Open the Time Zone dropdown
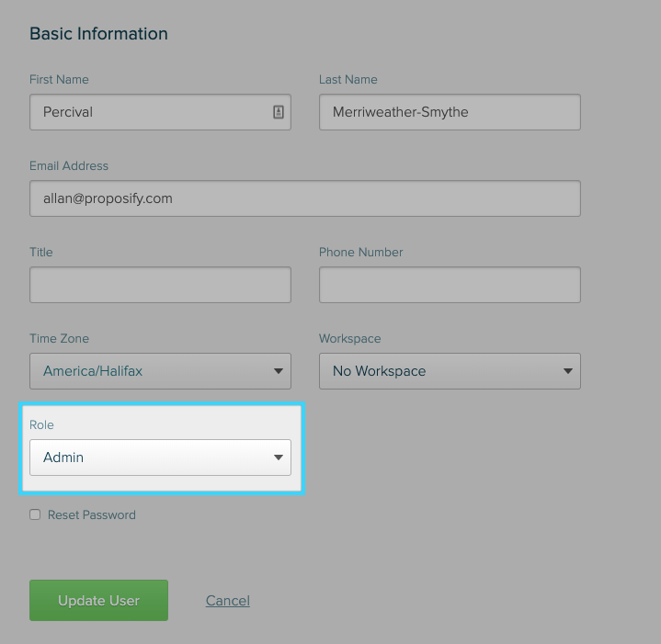 (x=160, y=371)
